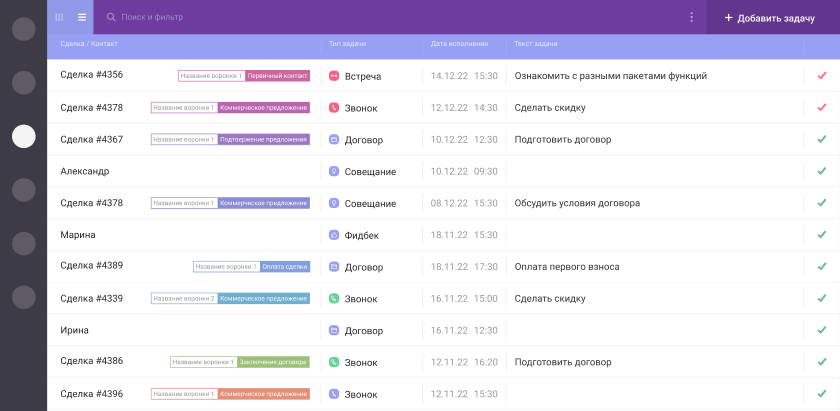Toggle the checkmark for Сделка #4339
Screen dimensions: 840x411
tap(822, 298)
